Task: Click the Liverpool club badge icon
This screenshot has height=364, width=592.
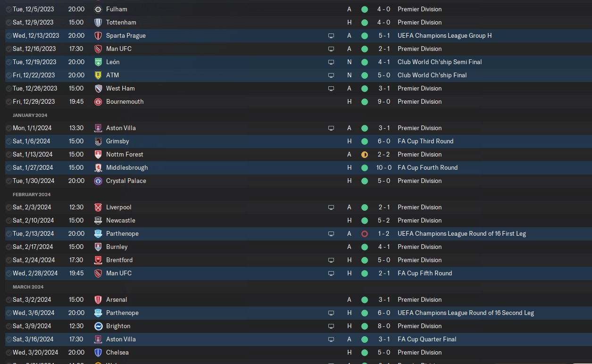Action: [98, 207]
